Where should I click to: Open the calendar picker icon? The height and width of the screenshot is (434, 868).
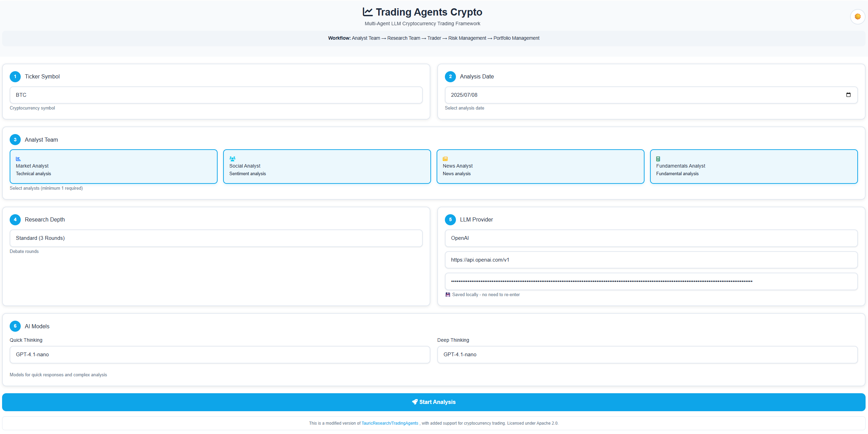(848, 95)
